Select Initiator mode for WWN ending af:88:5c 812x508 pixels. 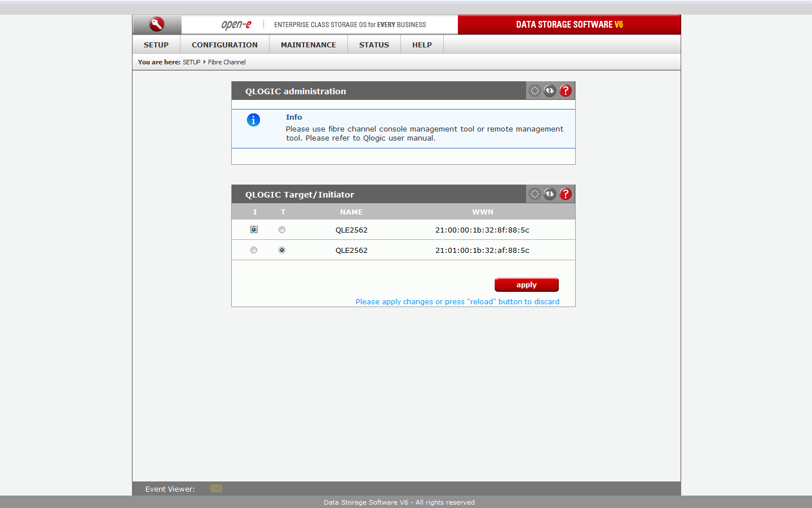[254, 250]
